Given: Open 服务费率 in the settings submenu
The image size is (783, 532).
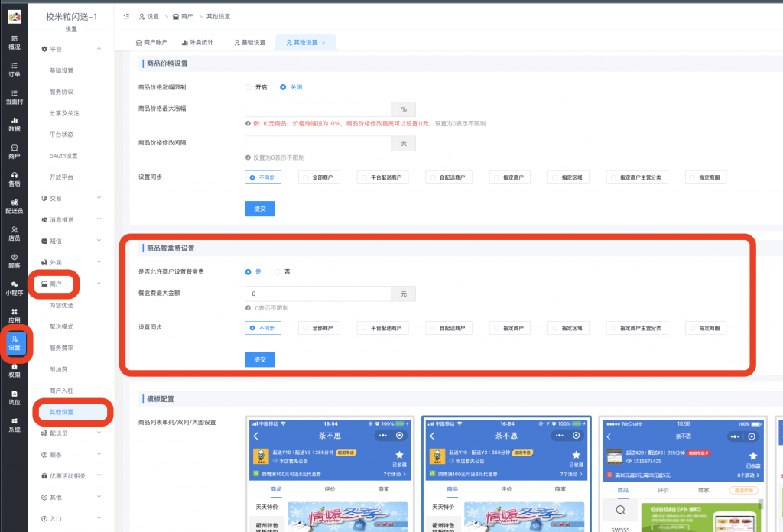Looking at the screenshot, I should [61, 348].
